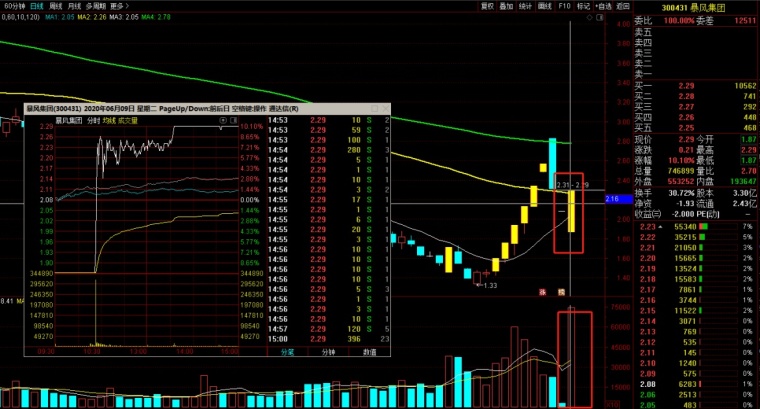
Task: Click the panel layout icon beside the diamond icon
Action: (600, 17)
